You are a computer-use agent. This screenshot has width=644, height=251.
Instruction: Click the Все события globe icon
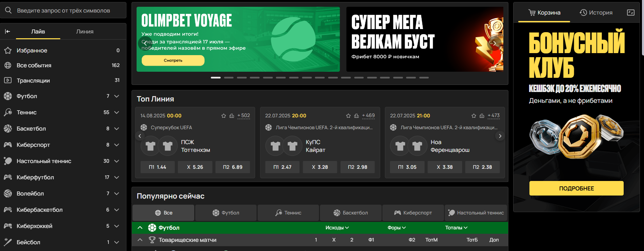pos(8,65)
